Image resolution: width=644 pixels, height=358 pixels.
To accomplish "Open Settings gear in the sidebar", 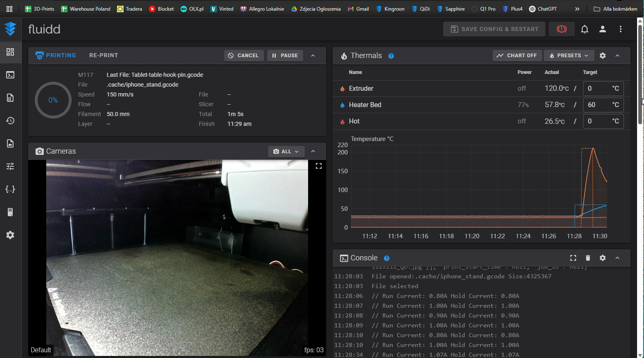I will [x=10, y=235].
